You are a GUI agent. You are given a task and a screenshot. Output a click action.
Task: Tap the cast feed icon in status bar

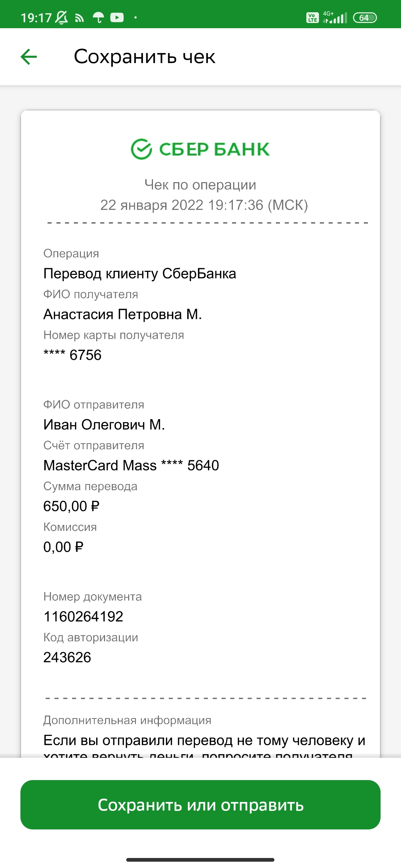pos(79,18)
